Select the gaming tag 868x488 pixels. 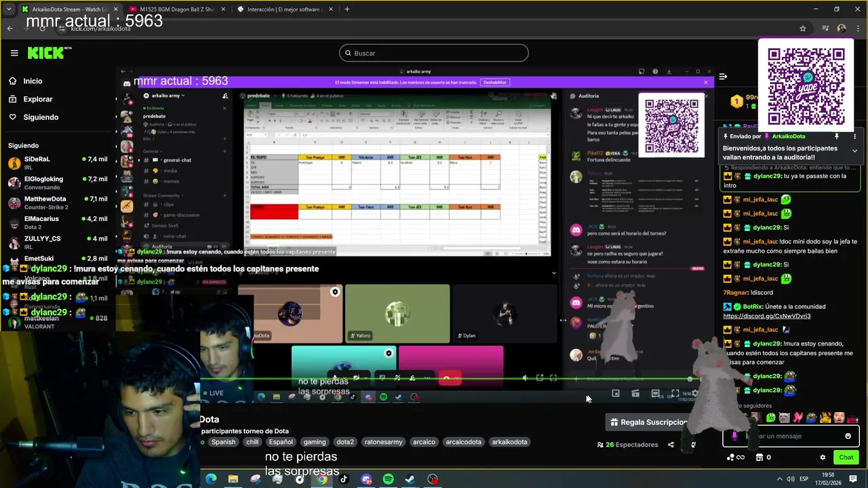[x=315, y=442]
